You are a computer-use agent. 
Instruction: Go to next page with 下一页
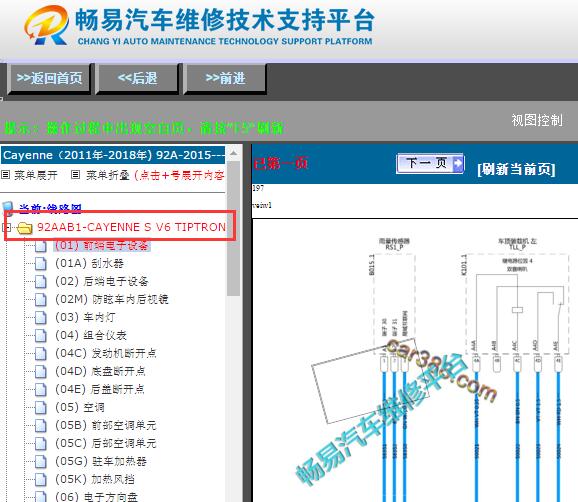[430, 163]
